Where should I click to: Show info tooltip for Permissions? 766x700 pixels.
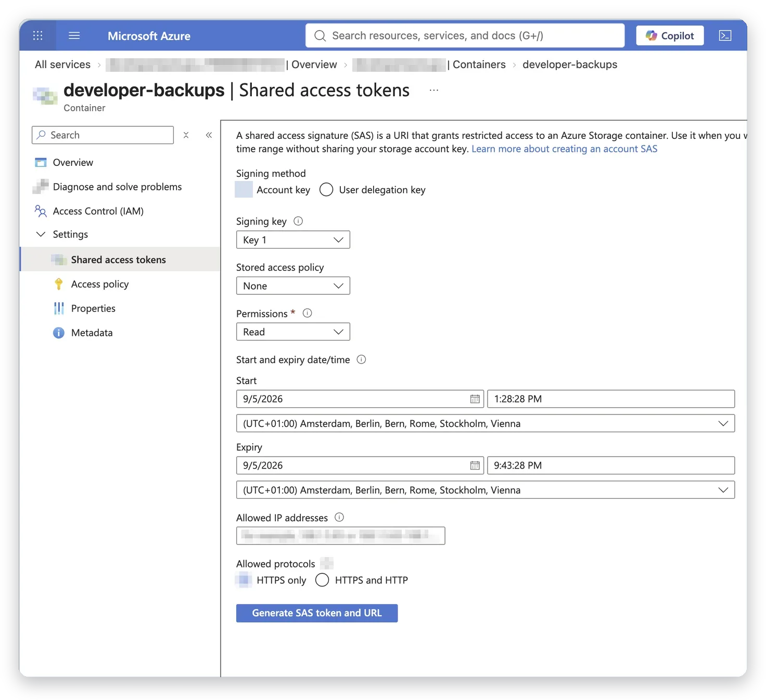307,313
